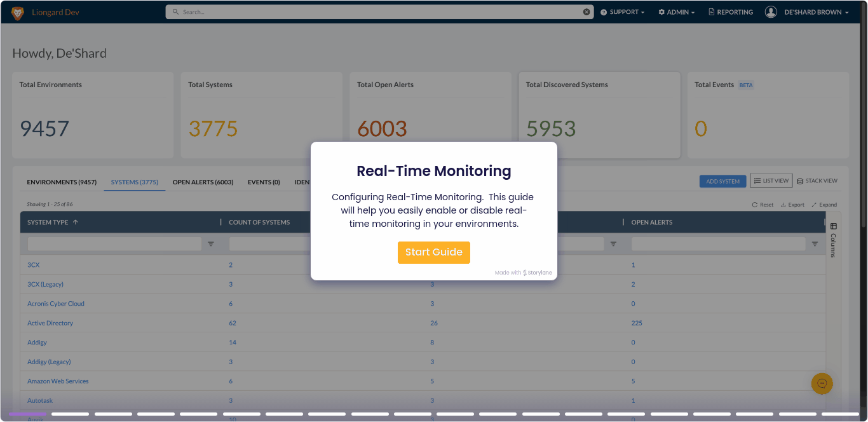Image resolution: width=868 pixels, height=422 pixels.
Task: Switch to the Systems (3775) tab
Action: 135,182
